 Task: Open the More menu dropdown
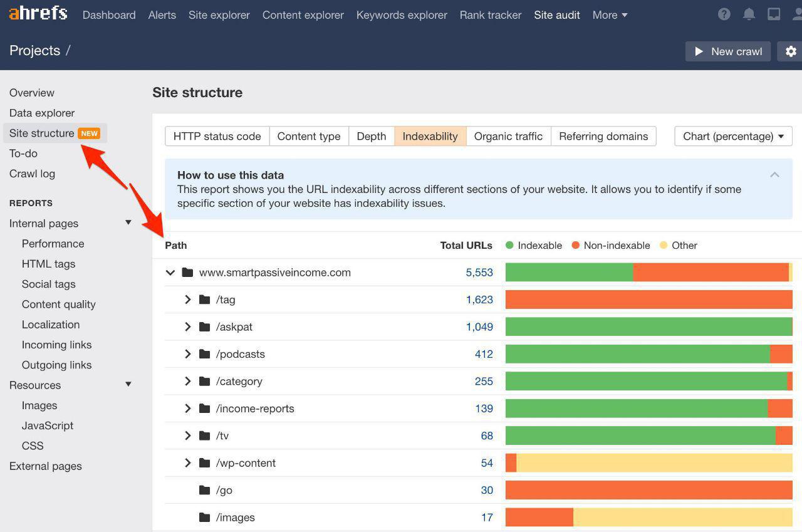click(x=610, y=15)
